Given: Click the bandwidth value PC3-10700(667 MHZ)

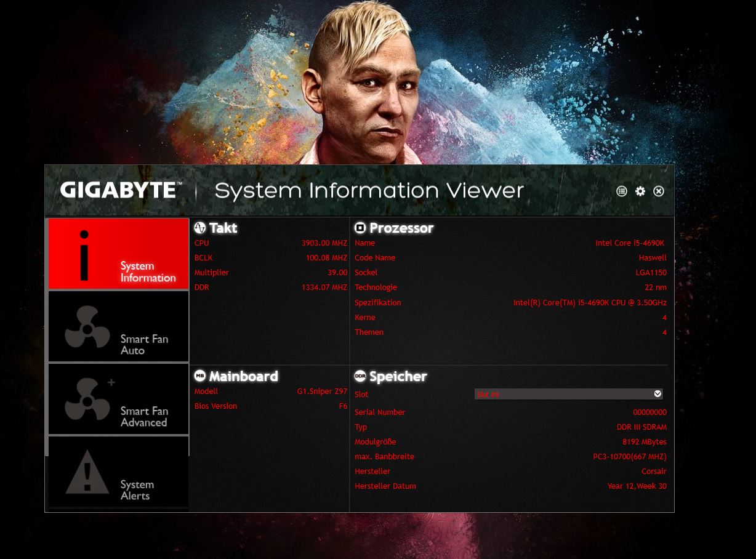Looking at the screenshot, I should (630, 457).
